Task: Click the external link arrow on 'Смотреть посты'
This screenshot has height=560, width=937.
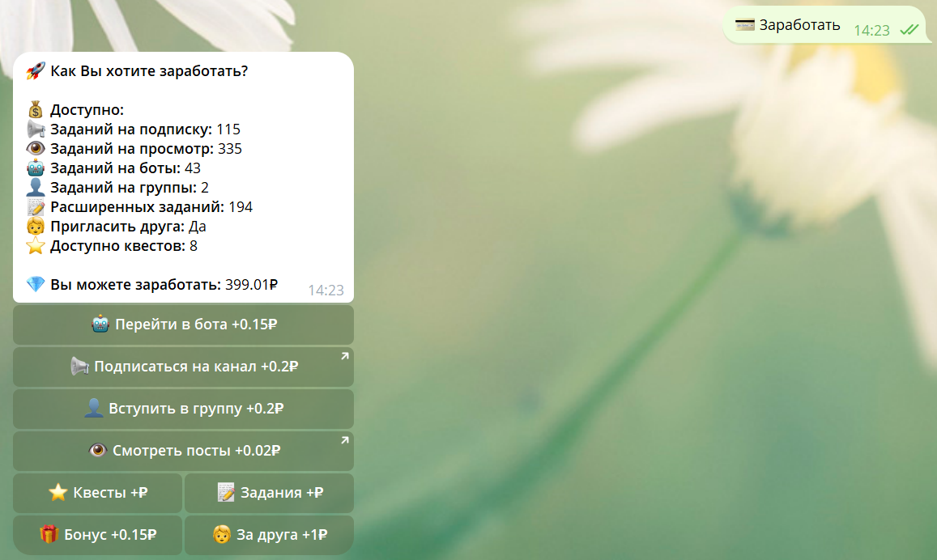Action: pyautogui.click(x=345, y=440)
